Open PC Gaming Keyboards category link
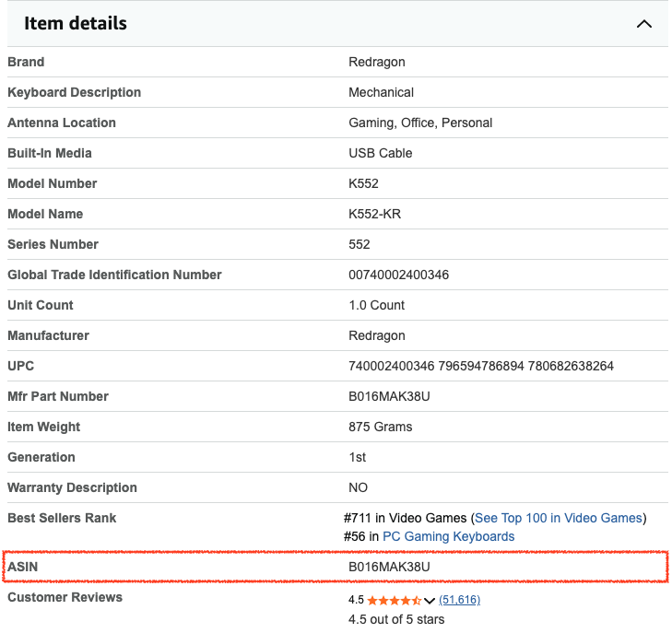Screen dimensions: 672x633 [x=448, y=536]
